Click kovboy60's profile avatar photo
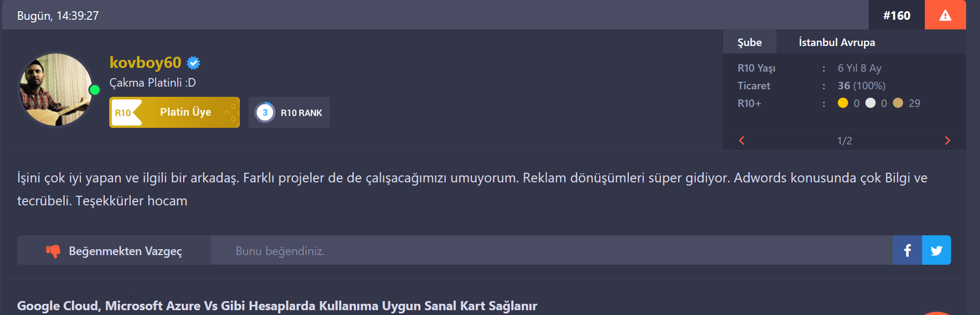 coord(56,89)
